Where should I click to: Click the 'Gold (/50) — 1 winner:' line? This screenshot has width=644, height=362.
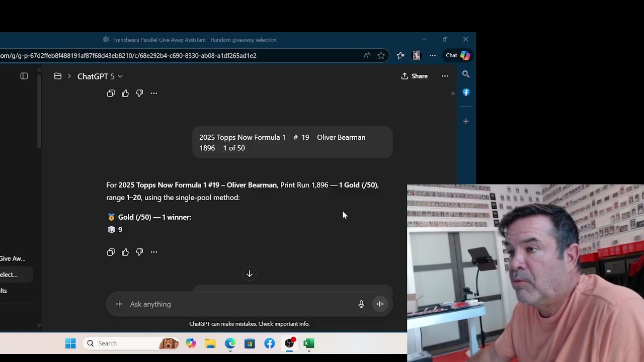(x=149, y=217)
